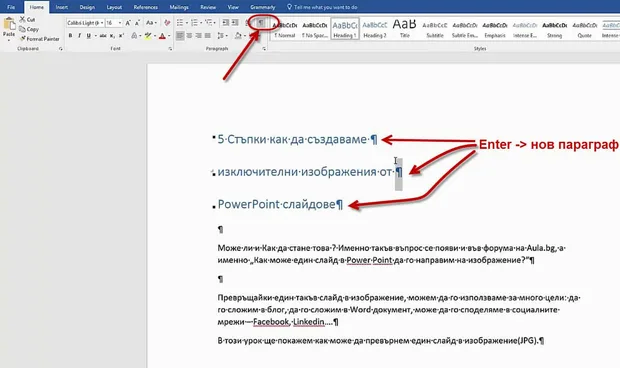Click the Cut command
Image resolution: width=620 pixels, height=368 pixels.
point(27,19)
